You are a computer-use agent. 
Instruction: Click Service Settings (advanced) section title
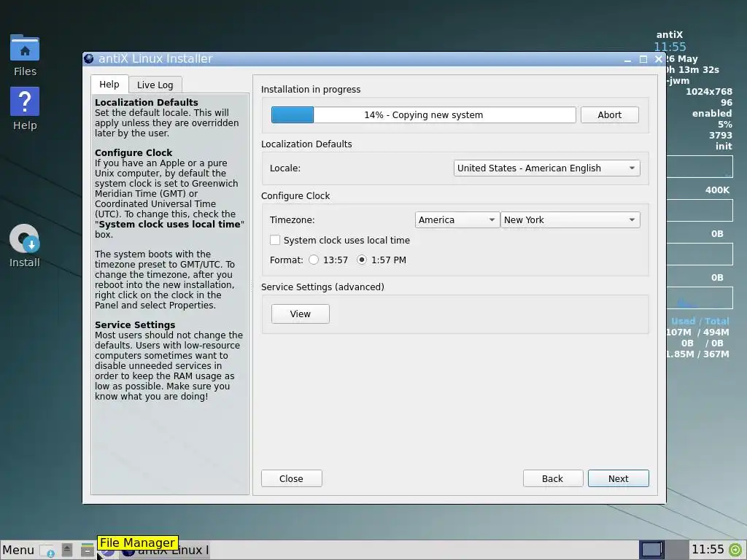(x=322, y=287)
